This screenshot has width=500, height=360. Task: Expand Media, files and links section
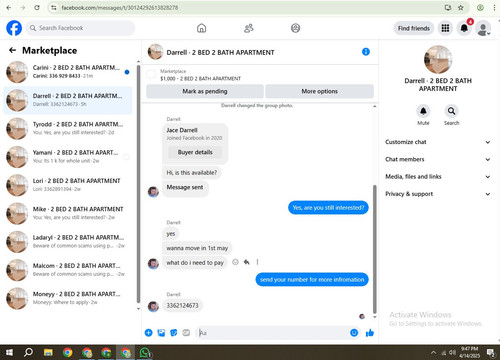pos(438,177)
